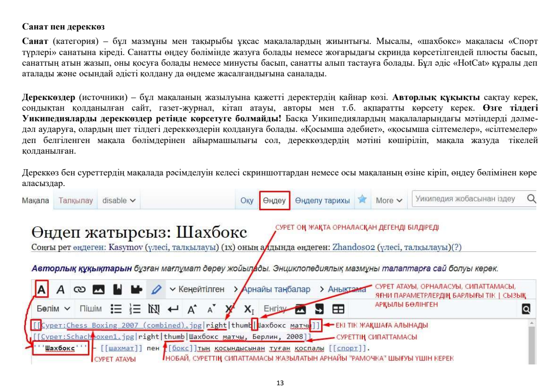Add article to watchlist with star icon

point(362,200)
